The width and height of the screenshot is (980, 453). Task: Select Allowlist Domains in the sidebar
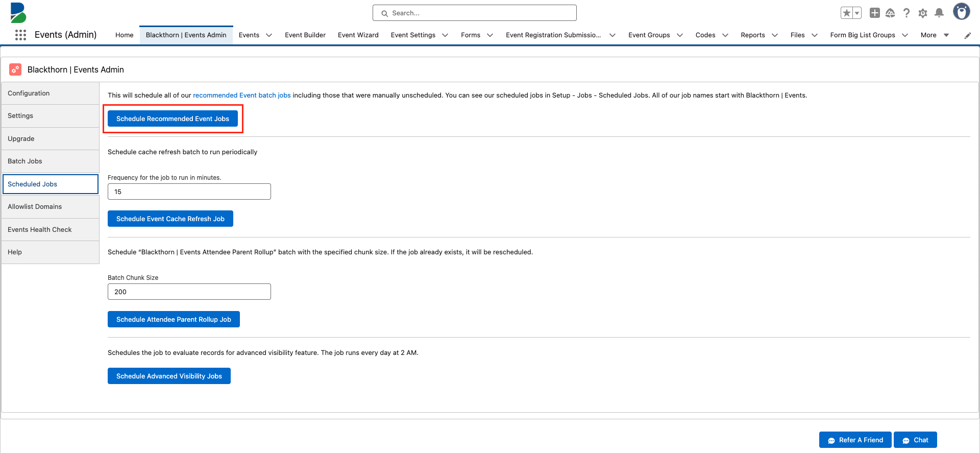(51, 207)
